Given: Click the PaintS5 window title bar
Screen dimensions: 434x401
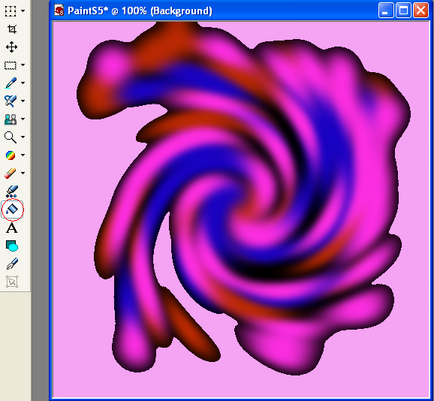Looking at the screenshot, I should [213, 11].
